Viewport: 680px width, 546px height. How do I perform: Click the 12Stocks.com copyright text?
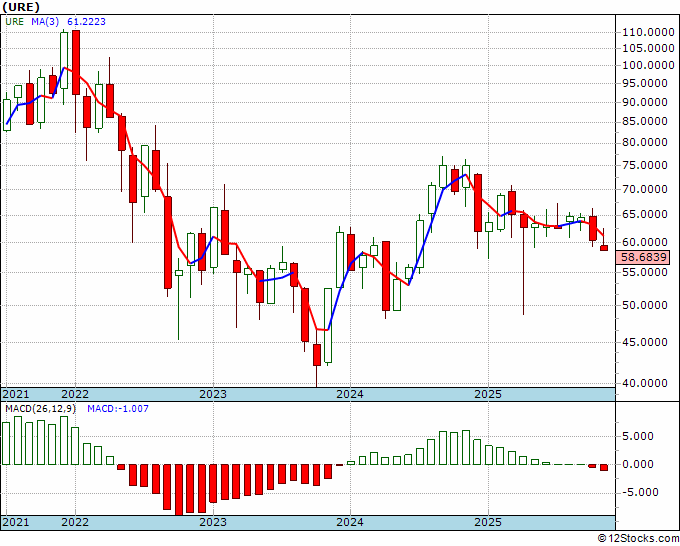638,539
